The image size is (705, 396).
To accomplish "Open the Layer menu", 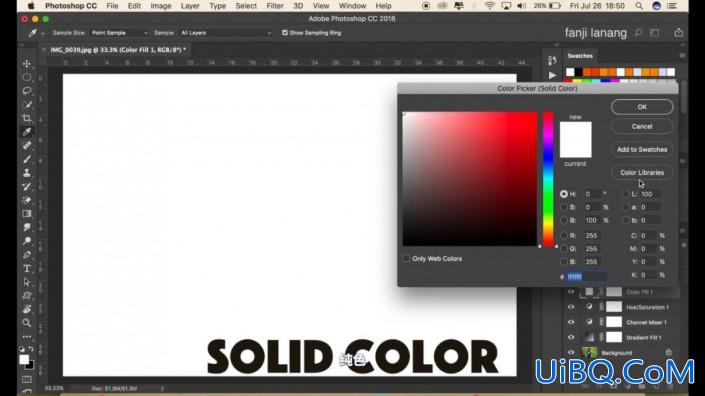I will (x=190, y=6).
